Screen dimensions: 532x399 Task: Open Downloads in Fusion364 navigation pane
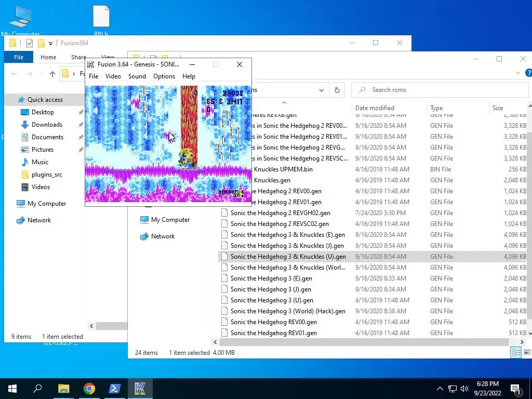[x=47, y=125]
